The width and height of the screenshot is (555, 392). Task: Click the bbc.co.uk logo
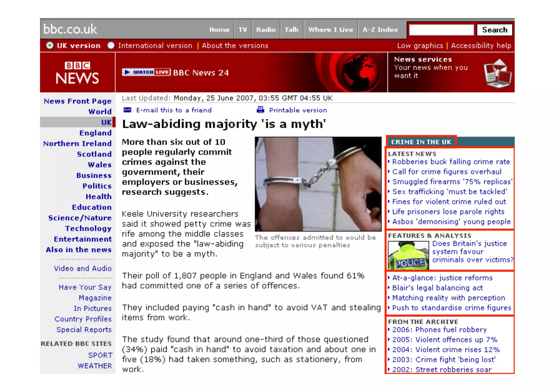(x=70, y=29)
